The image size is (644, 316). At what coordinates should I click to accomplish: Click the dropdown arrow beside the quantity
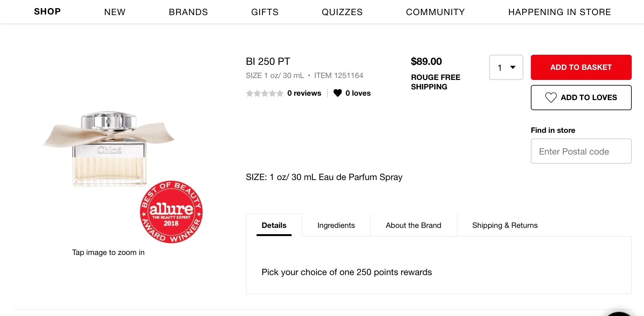click(513, 67)
